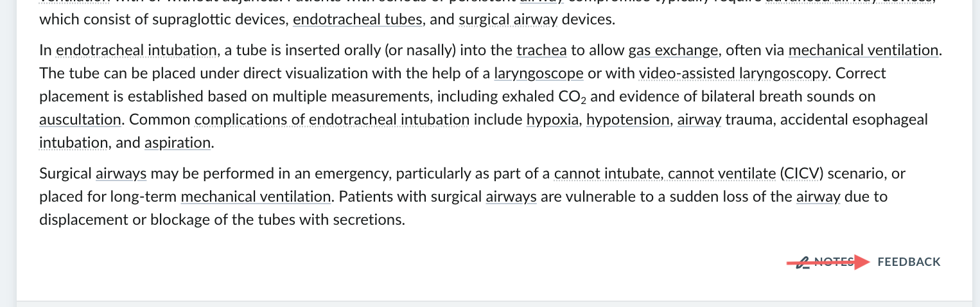Screen dimensions: 980x307
Task: Click the 'intubation' link before aspiration
Action: [x=73, y=143]
